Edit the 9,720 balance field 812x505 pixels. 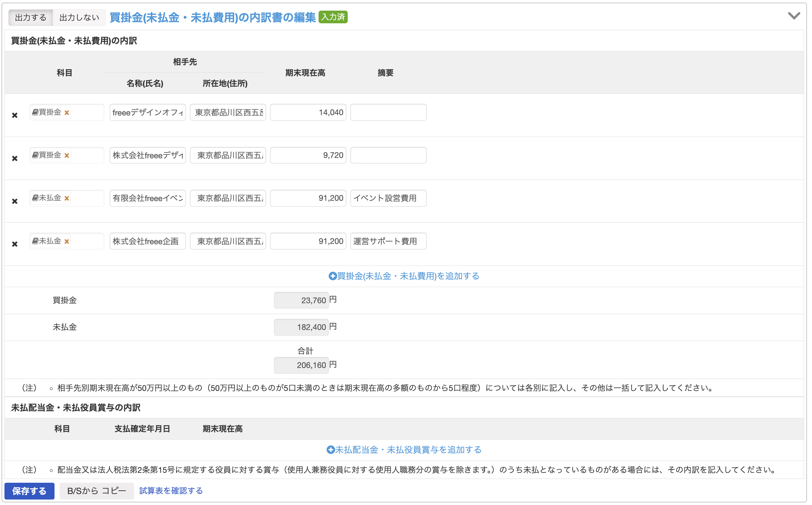coord(308,155)
